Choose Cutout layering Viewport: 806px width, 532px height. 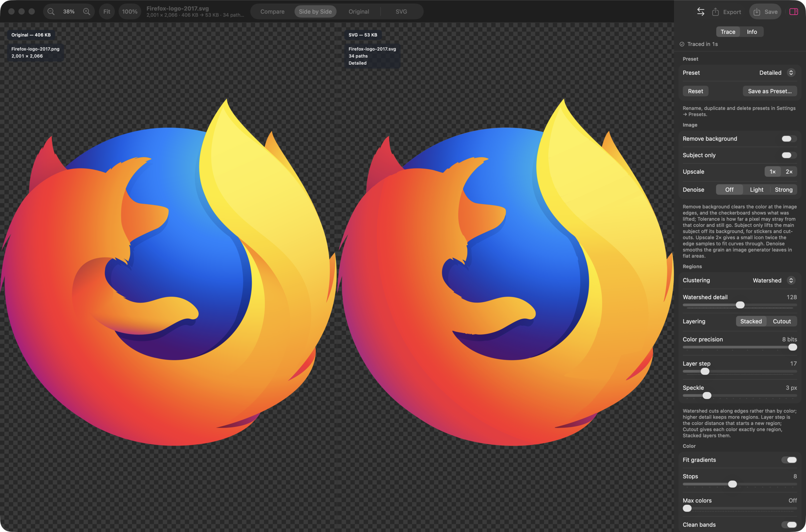pyautogui.click(x=781, y=321)
